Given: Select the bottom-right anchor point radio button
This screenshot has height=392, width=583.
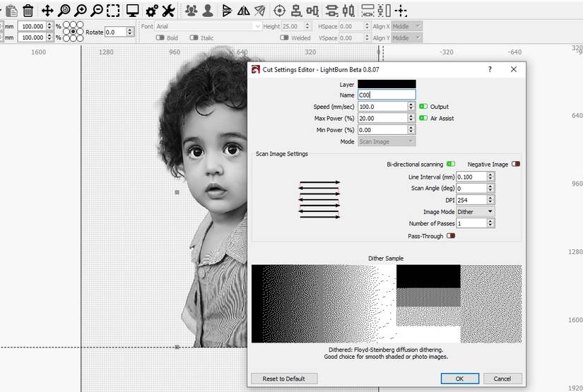Looking at the screenshot, I should click(80, 38).
